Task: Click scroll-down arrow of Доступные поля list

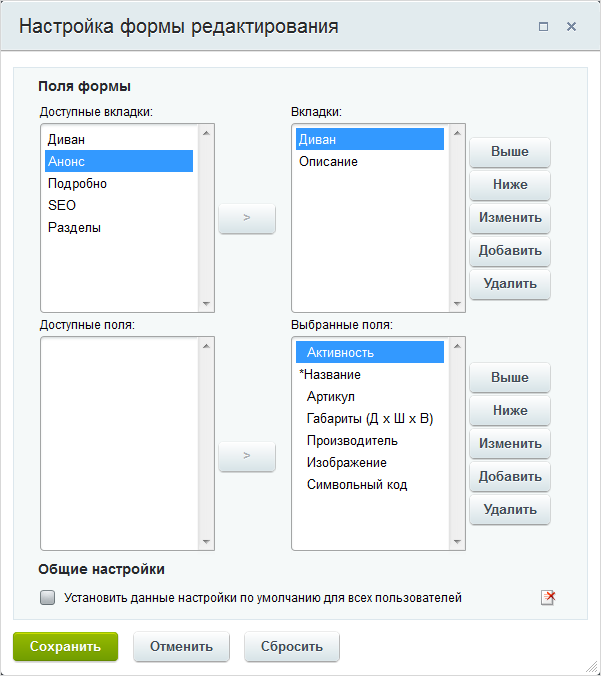Action: coord(206,541)
